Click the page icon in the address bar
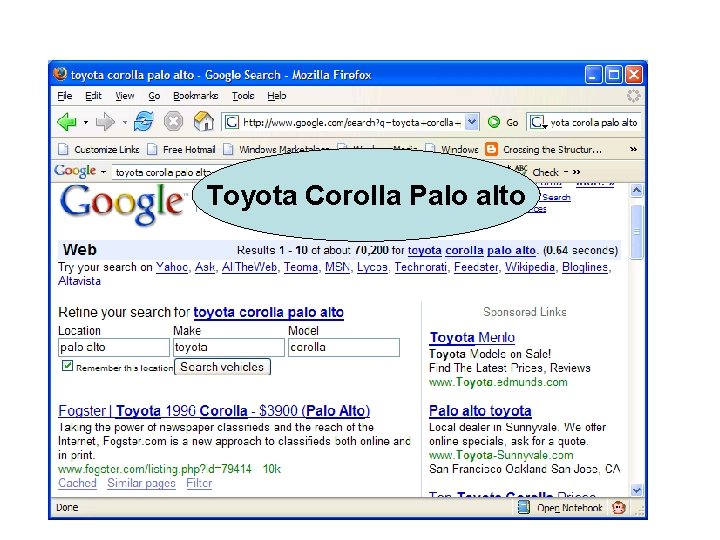The image size is (720, 540). (x=231, y=122)
